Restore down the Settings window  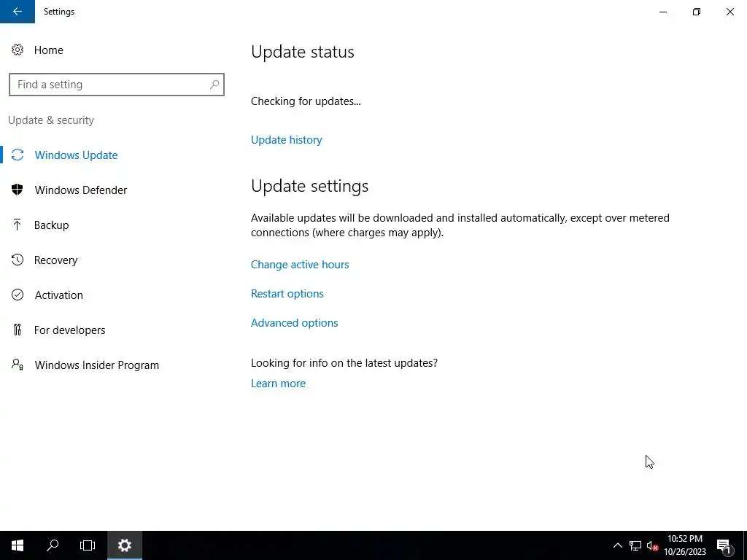click(697, 12)
